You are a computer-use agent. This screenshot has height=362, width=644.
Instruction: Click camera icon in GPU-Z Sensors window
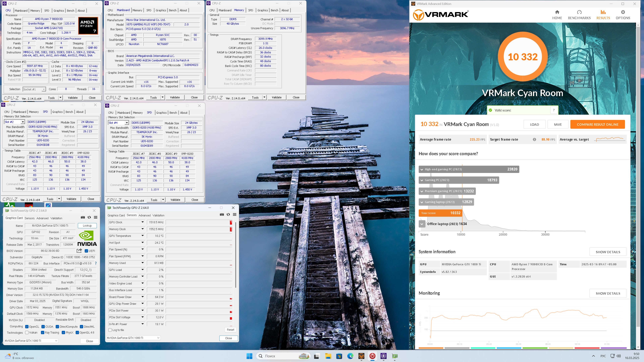click(x=222, y=215)
